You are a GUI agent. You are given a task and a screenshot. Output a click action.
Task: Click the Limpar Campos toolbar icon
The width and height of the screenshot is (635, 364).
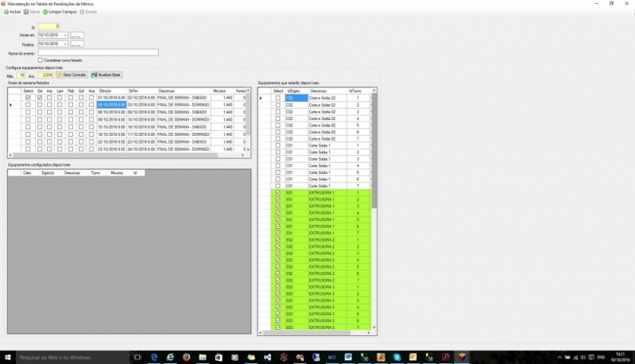(x=45, y=12)
